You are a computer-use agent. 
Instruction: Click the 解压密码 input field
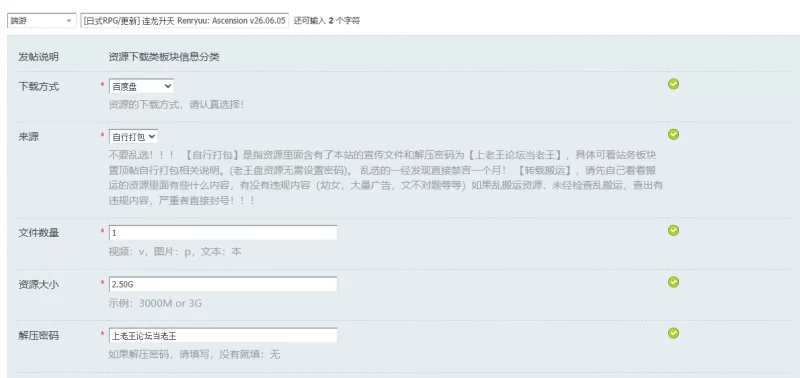[223, 335]
